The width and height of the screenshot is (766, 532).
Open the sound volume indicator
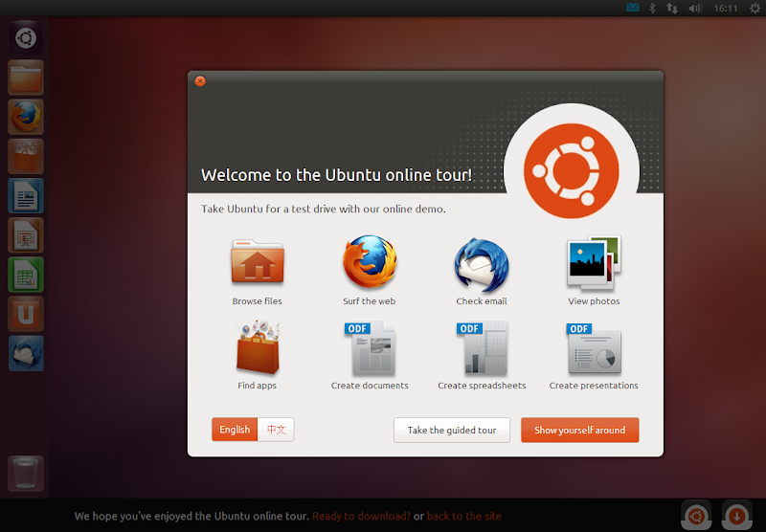pyautogui.click(x=695, y=9)
